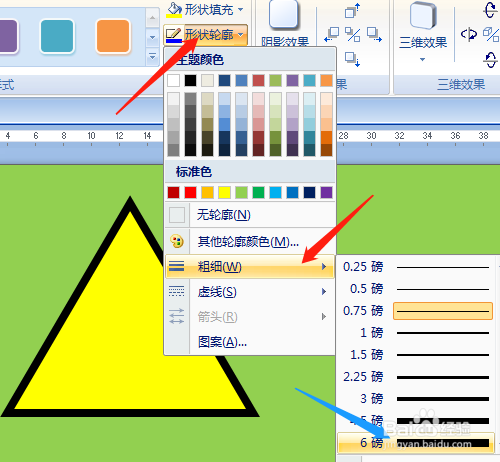Click the tilt down 3D rotation icon
Image resolution: width=500 pixels, height=462 pixels.
pos(490,60)
